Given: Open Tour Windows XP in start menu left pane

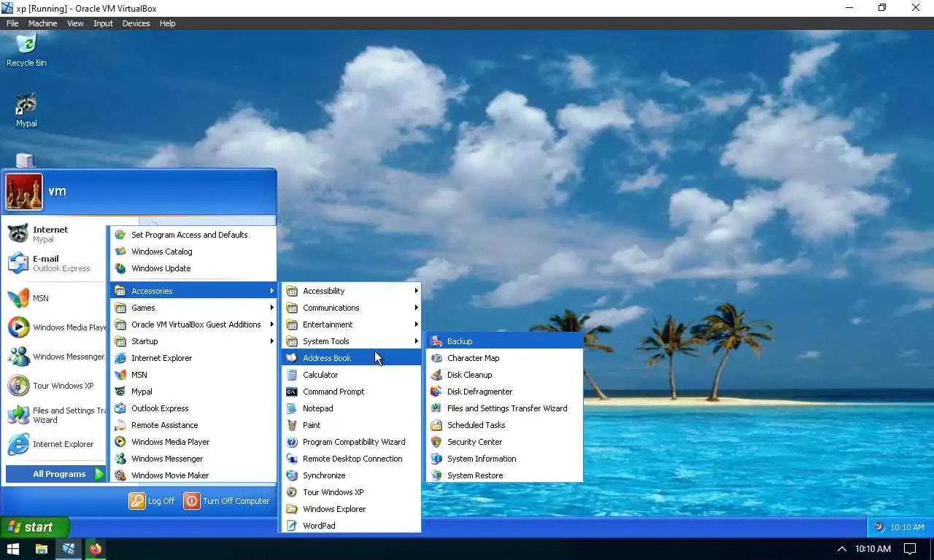Looking at the screenshot, I should (x=55, y=386).
